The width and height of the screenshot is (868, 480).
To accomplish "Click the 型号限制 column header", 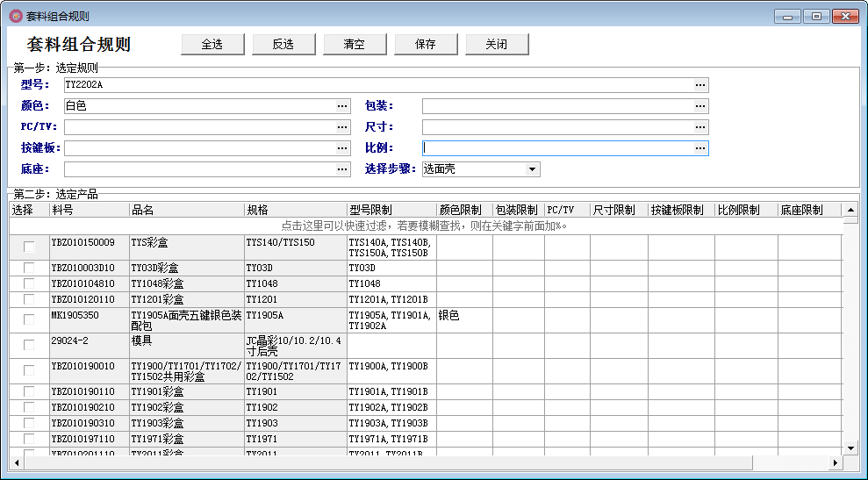I will [392, 210].
